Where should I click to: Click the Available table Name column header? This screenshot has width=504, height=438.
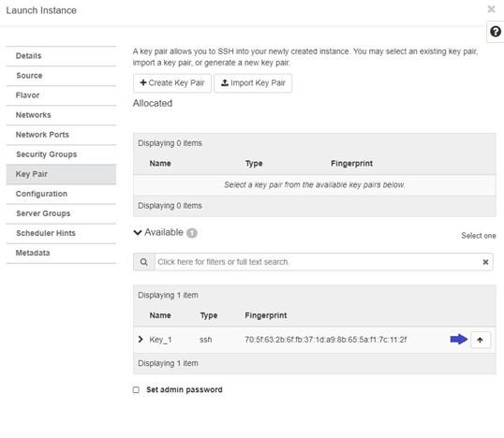pos(160,315)
